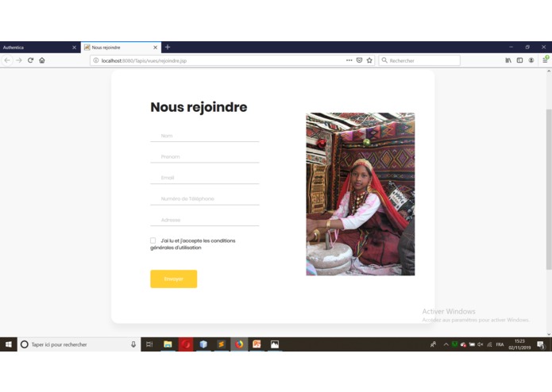Open File Explorer from taskbar

coord(168,344)
